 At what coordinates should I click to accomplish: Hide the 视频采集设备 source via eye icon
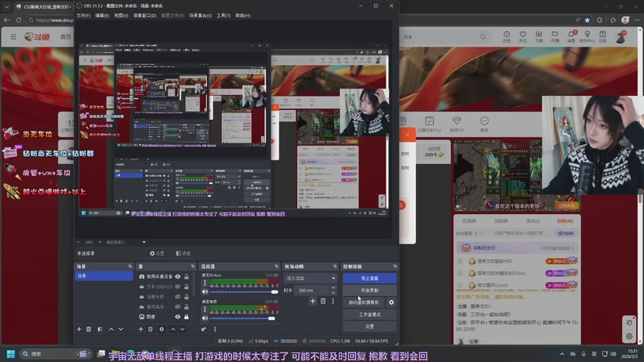click(178, 277)
